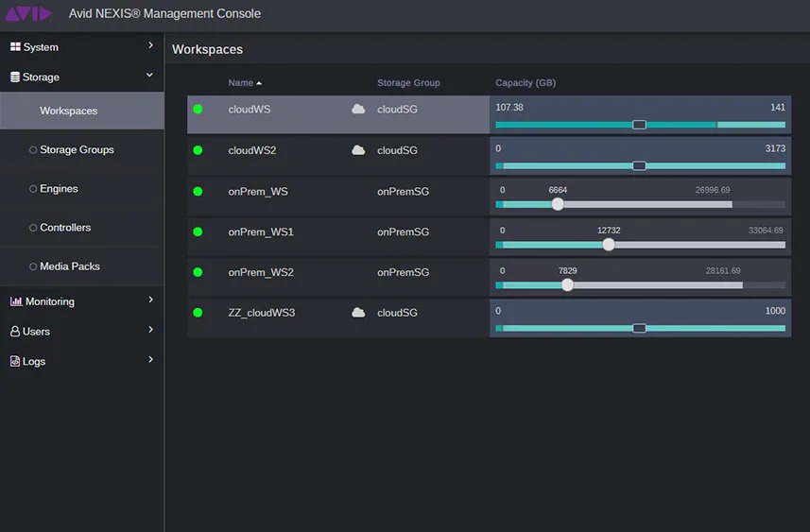Click the cloud icon on ZZ_cloudWS3 row
810x532 pixels.
point(358,313)
